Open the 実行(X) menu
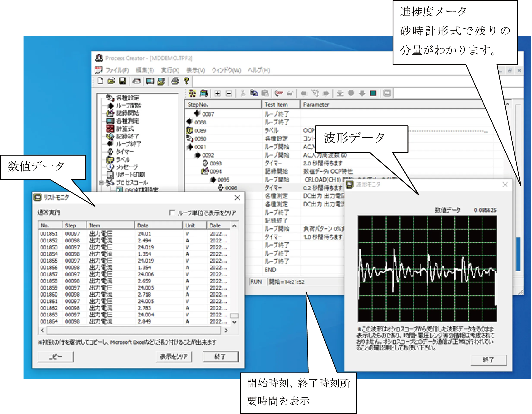 [x=170, y=70]
